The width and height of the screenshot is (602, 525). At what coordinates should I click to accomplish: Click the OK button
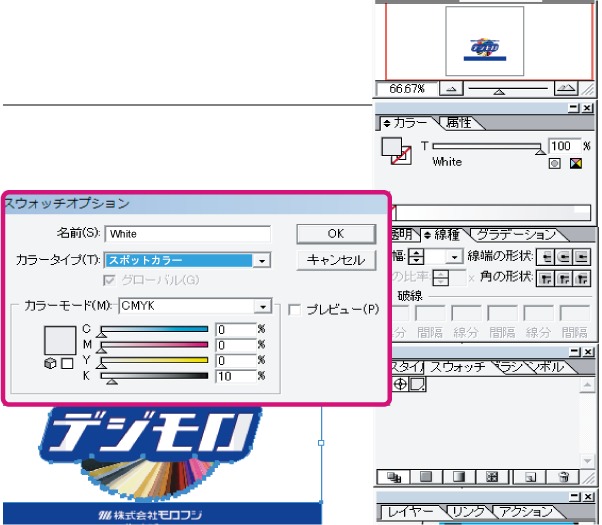pyautogui.click(x=336, y=234)
